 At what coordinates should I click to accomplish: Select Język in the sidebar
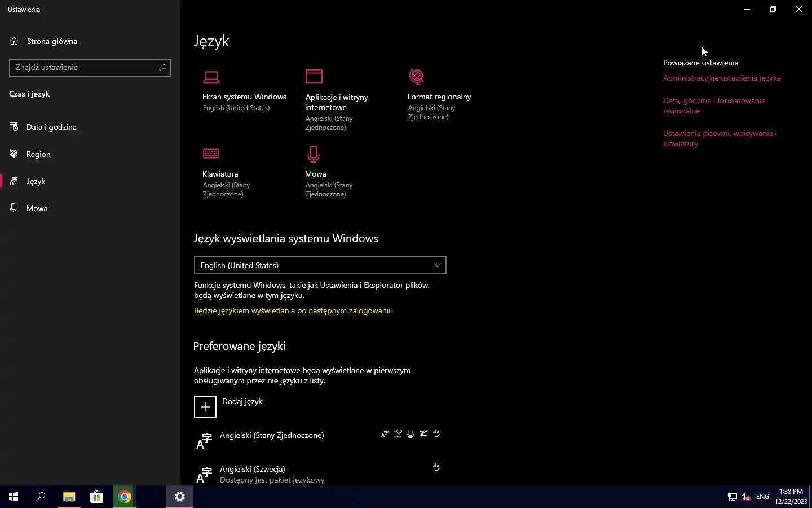(x=90, y=181)
